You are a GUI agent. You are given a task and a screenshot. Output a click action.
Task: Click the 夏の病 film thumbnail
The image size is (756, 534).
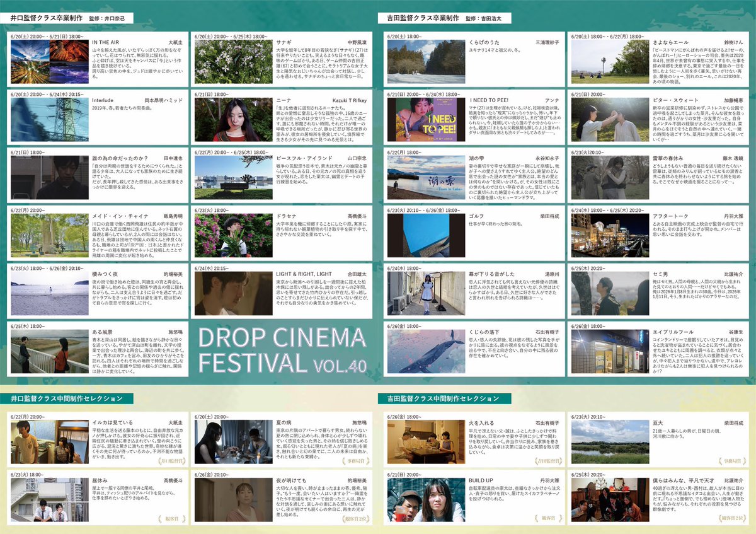pos(234,442)
